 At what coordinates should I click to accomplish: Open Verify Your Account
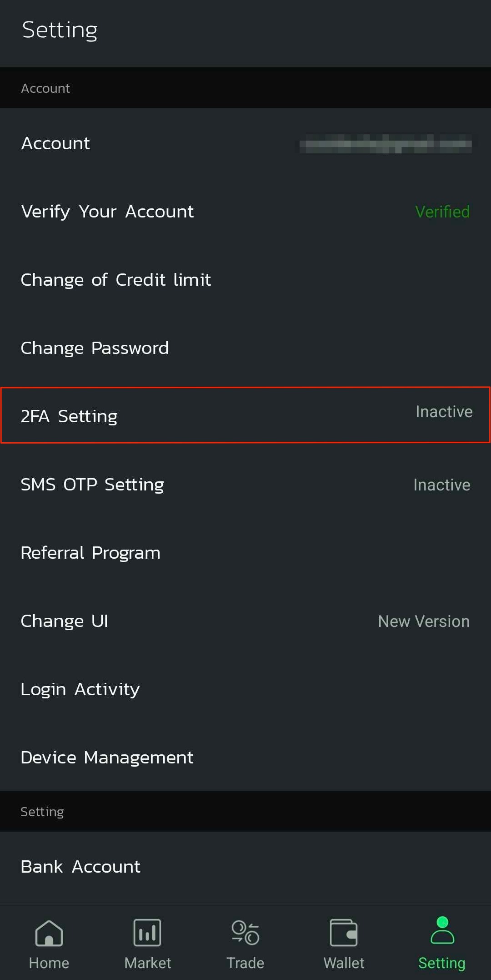(x=107, y=211)
